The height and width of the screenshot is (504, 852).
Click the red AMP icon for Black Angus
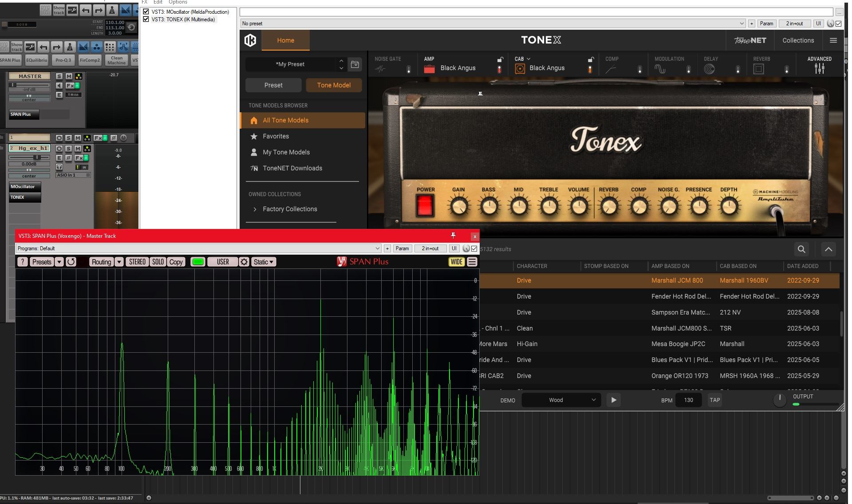429,69
